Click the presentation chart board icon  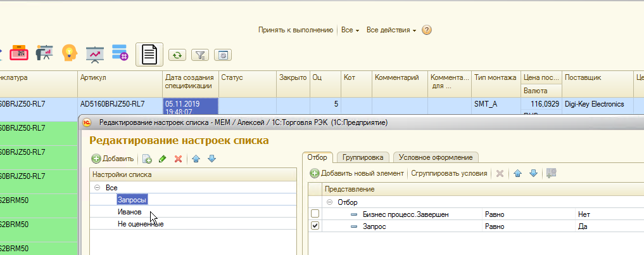pos(95,53)
